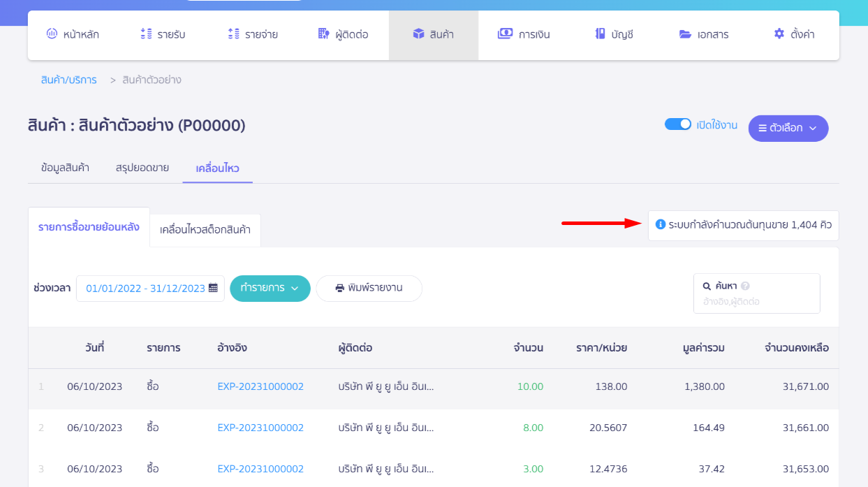868x487 pixels.
Task: Switch to the สรุปยอดขาย tab
Action: (x=142, y=168)
